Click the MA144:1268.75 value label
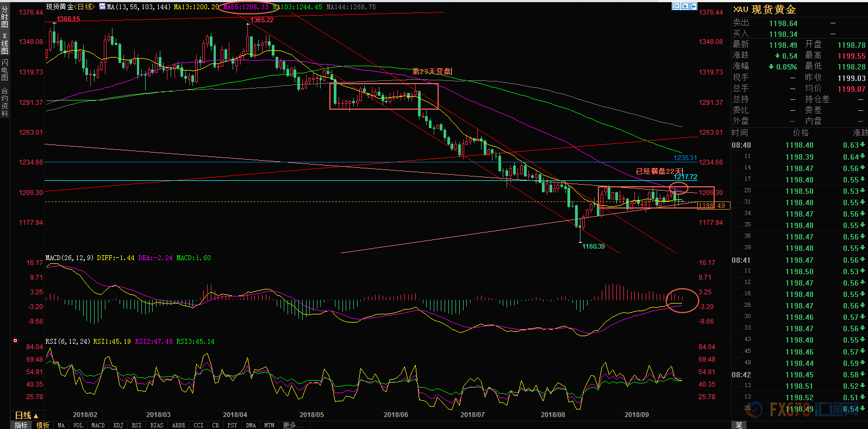Viewport: 868px width, 429px height. point(351,7)
